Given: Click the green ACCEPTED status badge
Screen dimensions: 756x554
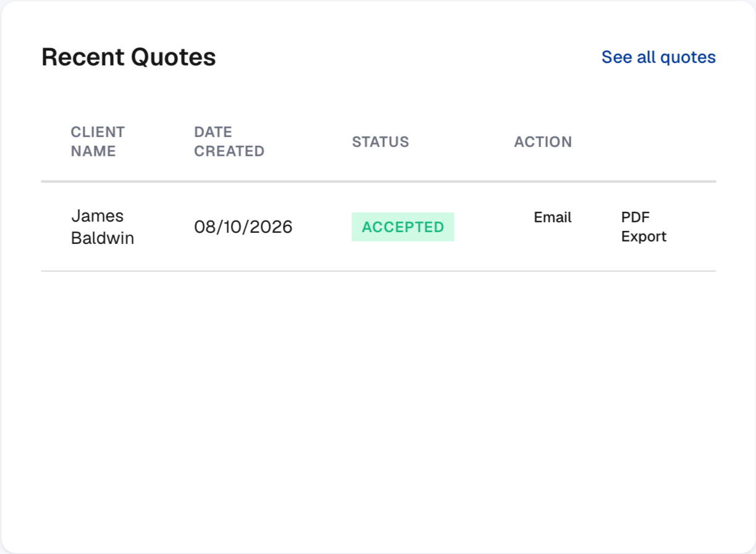Looking at the screenshot, I should coord(403,227).
